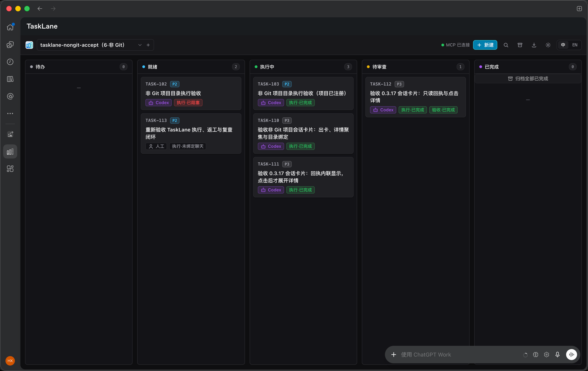Open the history clock icon in sidebar
The image size is (588, 371).
point(10,62)
